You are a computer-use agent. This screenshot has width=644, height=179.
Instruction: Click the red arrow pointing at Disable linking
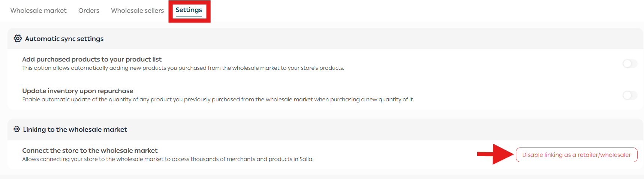[x=496, y=154]
